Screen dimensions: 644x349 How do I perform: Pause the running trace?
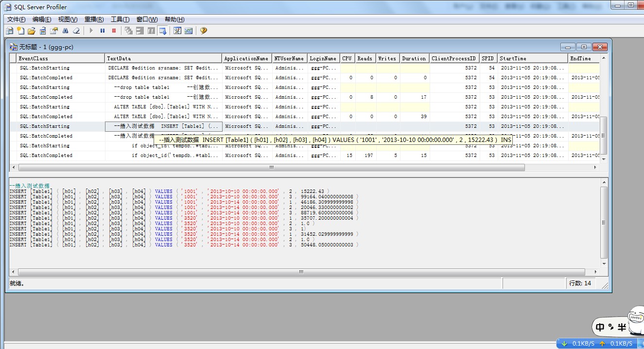point(103,30)
